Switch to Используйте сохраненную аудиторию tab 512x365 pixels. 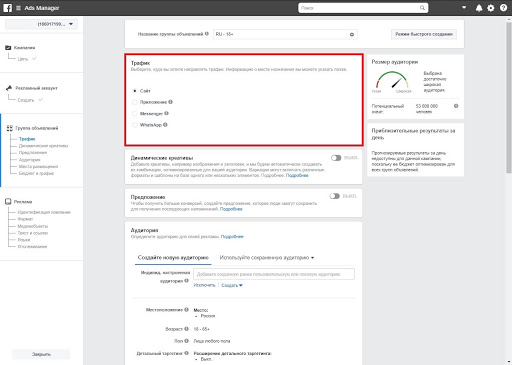tap(267, 257)
